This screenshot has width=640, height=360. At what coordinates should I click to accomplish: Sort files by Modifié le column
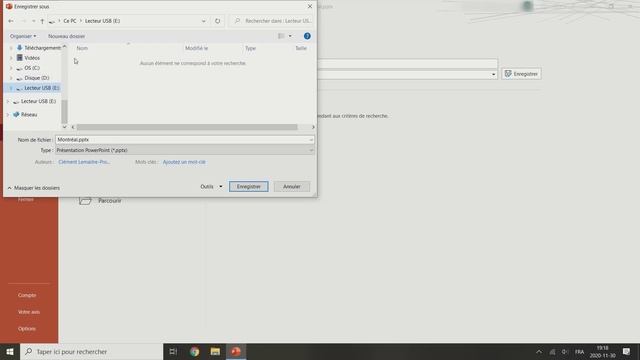tap(196, 48)
